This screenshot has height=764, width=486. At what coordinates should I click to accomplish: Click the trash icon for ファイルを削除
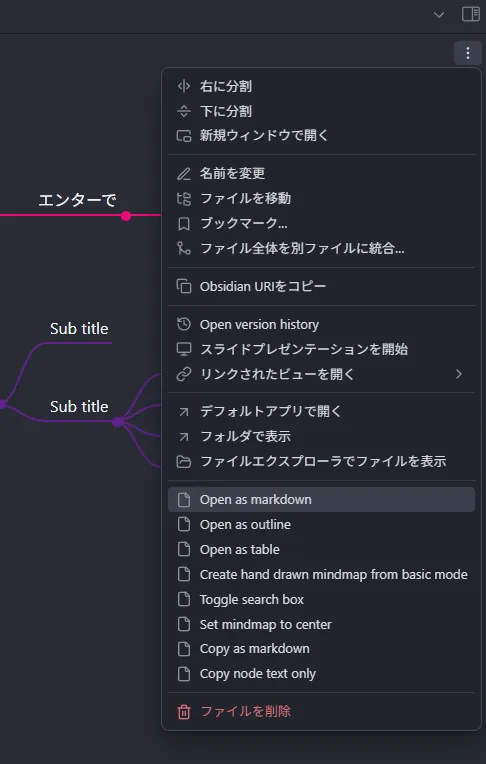coord(184,711)
